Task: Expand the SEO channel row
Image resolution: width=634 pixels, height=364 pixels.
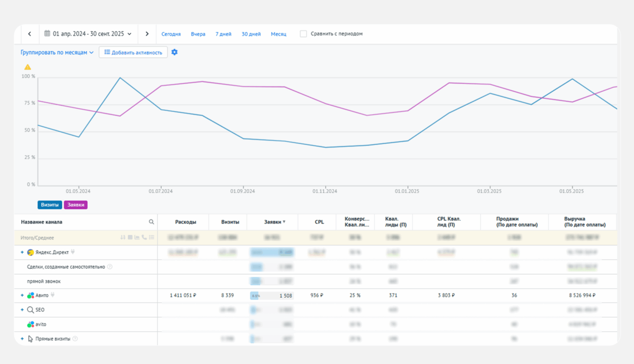Action: [22, 310]
